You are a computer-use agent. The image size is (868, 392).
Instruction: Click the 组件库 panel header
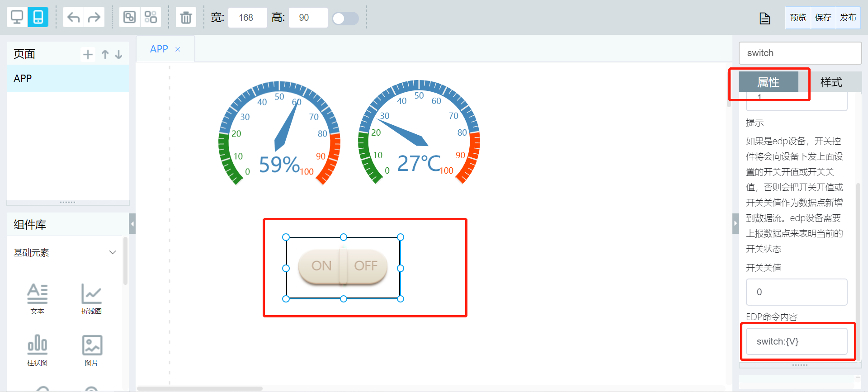coord(68,224)
